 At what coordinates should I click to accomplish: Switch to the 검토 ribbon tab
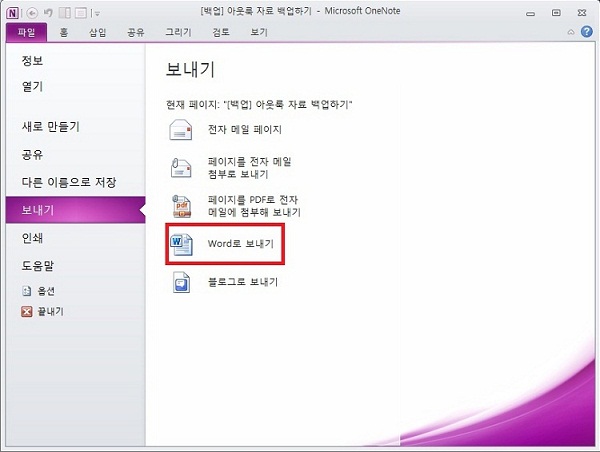(221, 33)
